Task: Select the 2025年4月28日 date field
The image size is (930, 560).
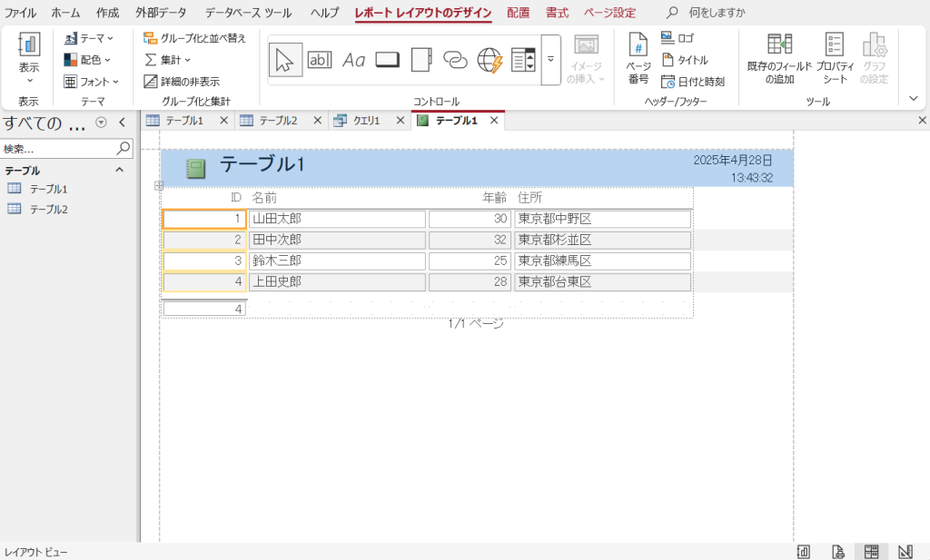Action: tap(733, 160)
